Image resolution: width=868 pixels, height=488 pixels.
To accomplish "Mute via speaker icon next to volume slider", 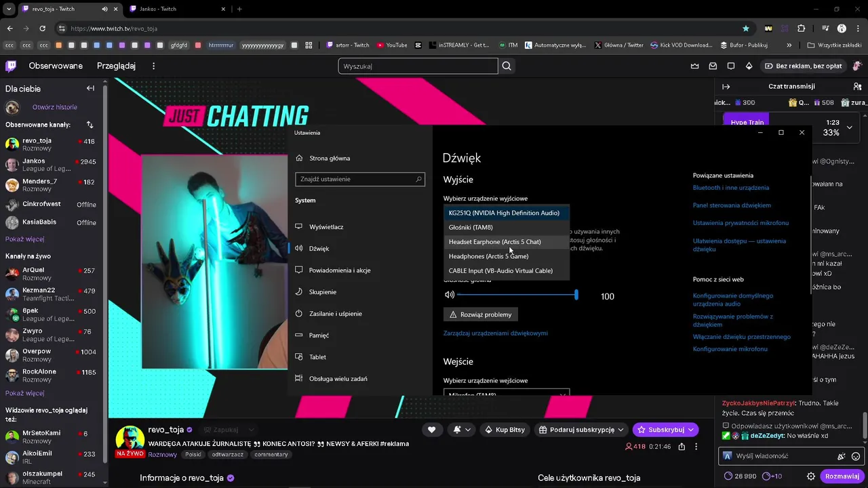I will click(x=450, y=295).
